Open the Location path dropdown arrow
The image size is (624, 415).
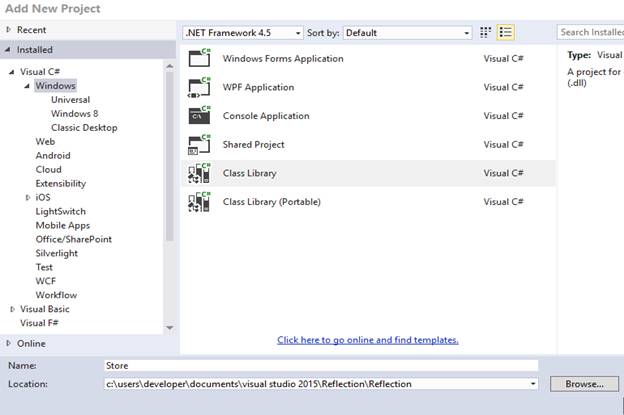[533, 384]
